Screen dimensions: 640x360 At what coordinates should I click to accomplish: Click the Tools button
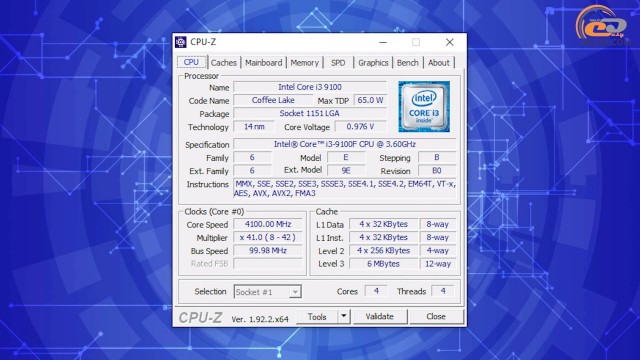tap(317, 316)
